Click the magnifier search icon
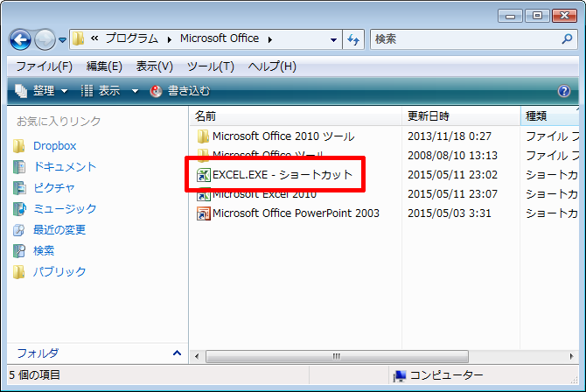Screen dimensions: 586x392 coord(567,38)
